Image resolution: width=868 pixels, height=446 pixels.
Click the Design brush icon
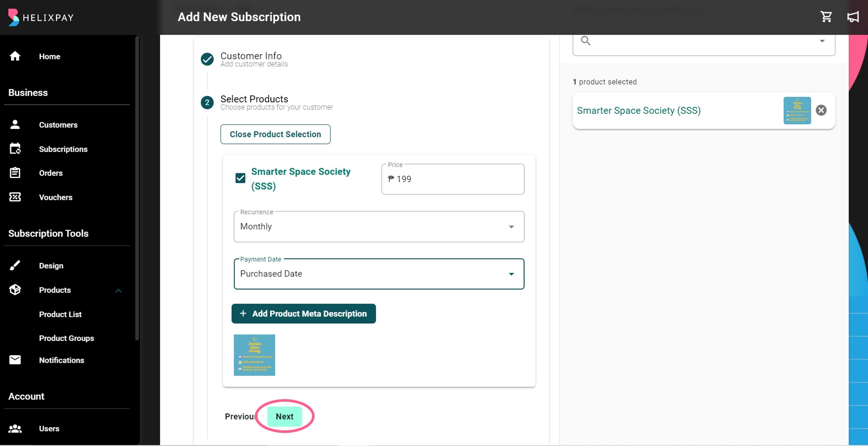[15, 265]
